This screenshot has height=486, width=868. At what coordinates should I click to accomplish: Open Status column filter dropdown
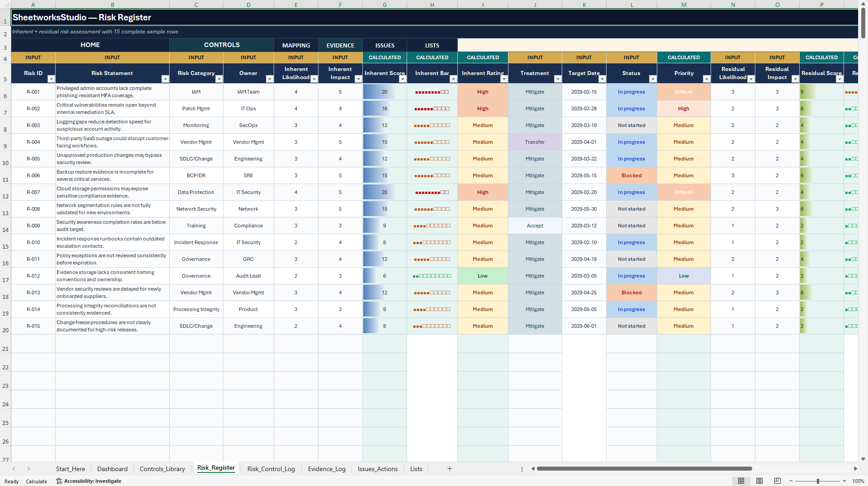[x=653, y=79]
